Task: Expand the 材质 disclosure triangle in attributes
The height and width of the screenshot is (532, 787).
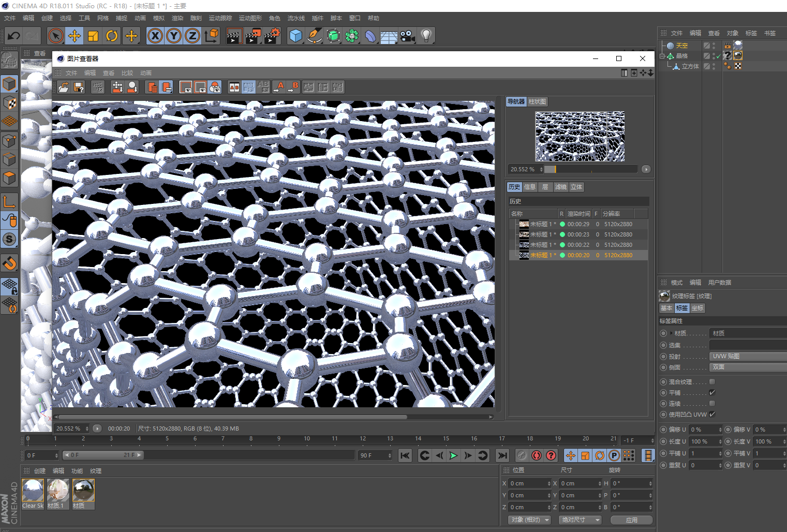Action: click(672, 333)
